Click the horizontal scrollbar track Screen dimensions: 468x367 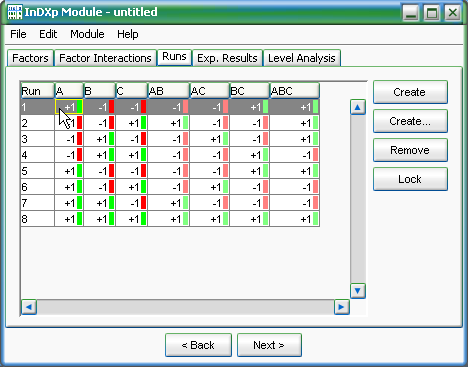click(185, 307)
